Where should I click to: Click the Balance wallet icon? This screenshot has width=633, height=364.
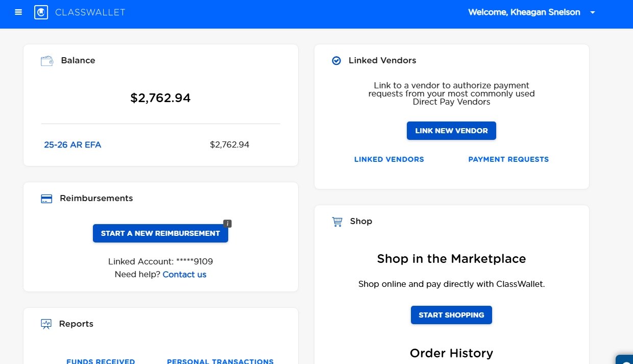click(x=47, y=61)
